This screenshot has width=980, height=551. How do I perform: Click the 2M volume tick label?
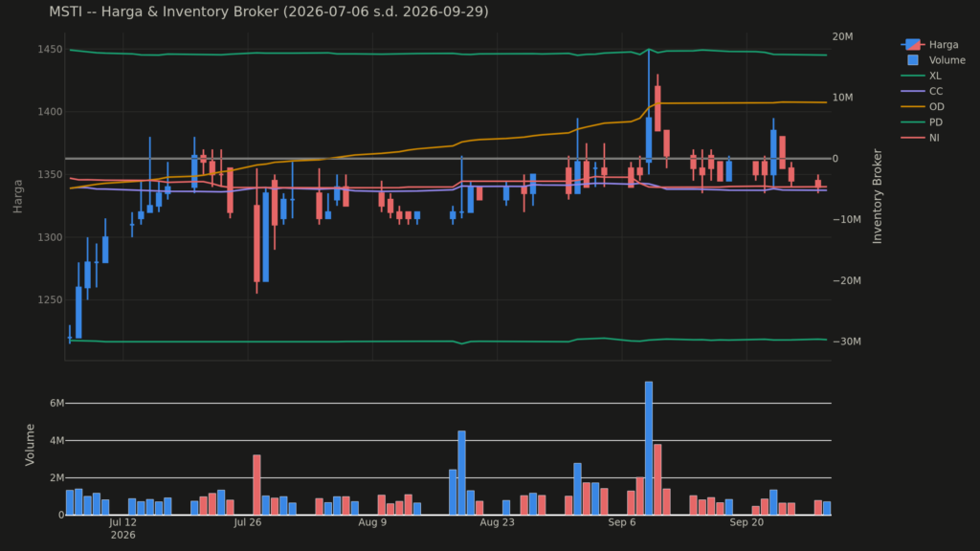click(56, 478)
